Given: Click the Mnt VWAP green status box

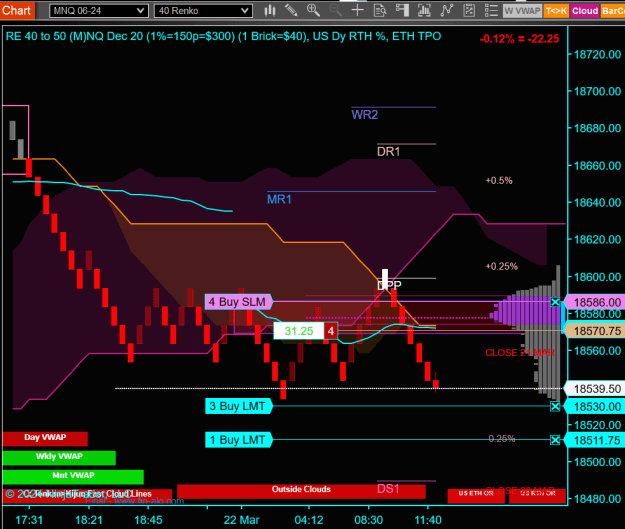Looking at the screenshot, I should [x=73, y=476].
